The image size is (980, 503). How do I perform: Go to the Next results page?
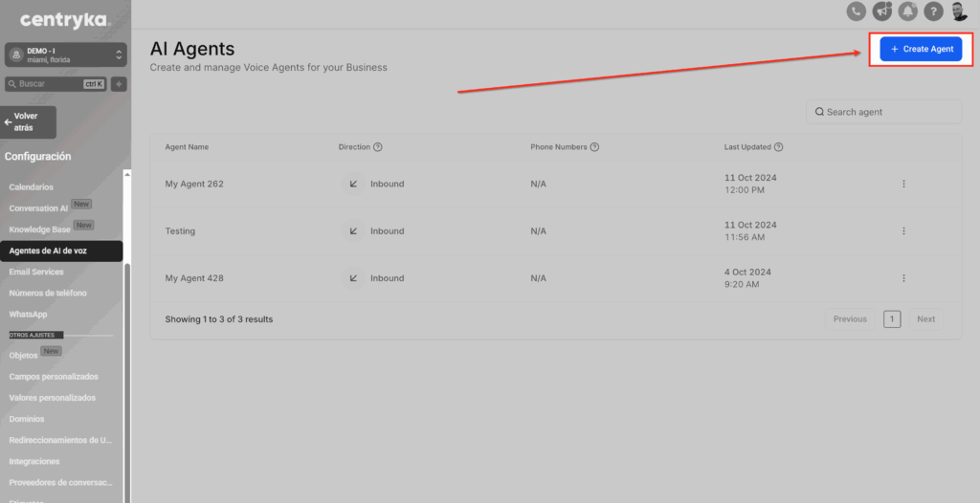click(925, 319)
